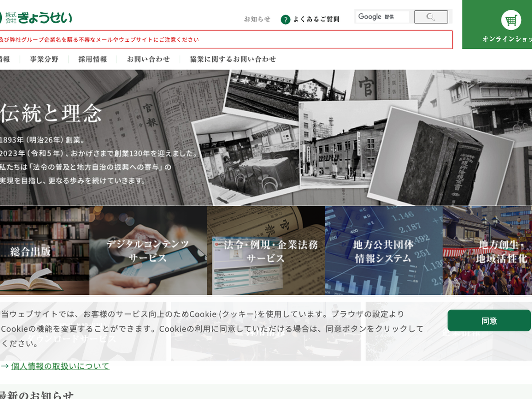Open よくあるご質問 link
The image size is (532, 399).
coord(316,19)
